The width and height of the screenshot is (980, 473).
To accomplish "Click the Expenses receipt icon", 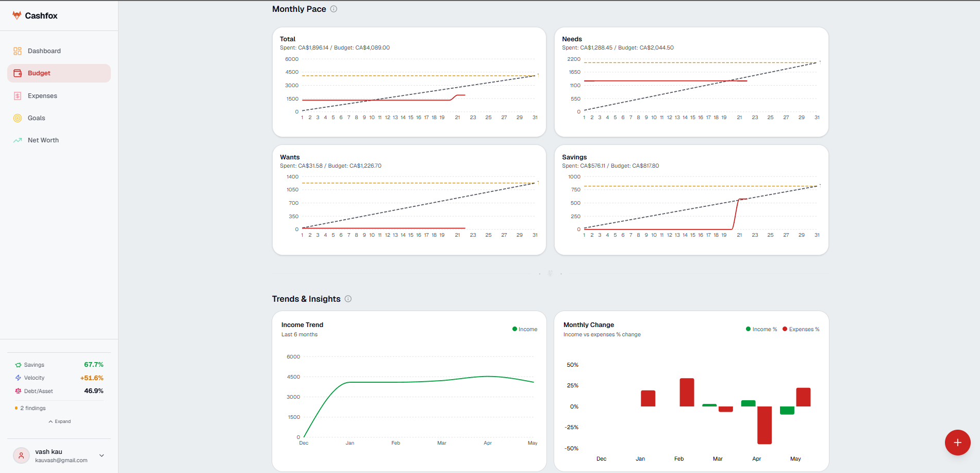I will [x=18, y=96].
